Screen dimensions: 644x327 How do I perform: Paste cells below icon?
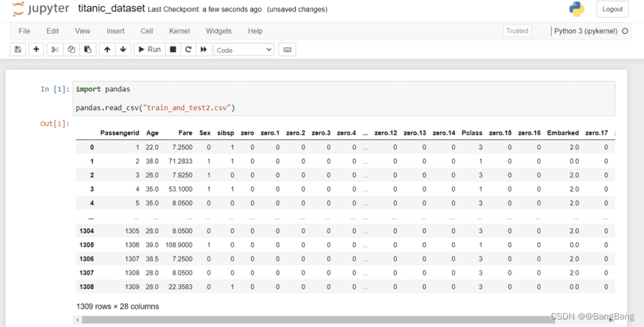[87, 49]
